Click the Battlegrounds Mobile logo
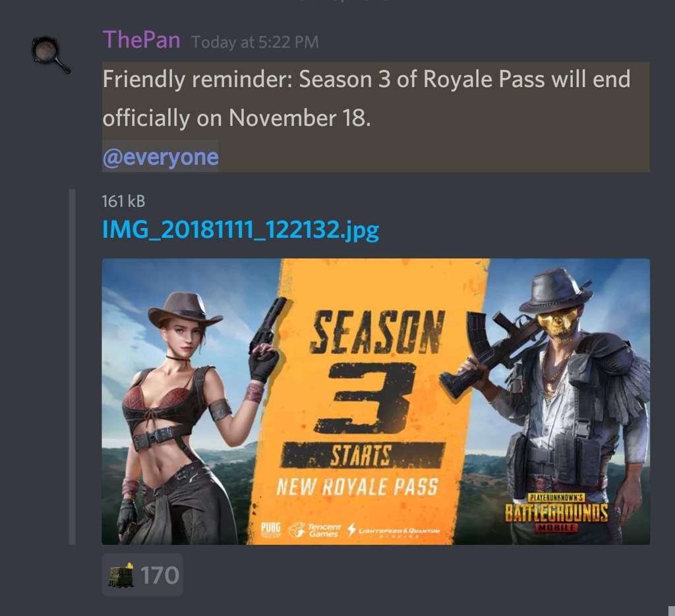The width and height of the screenshot is (675, 616). click(556, 513)
